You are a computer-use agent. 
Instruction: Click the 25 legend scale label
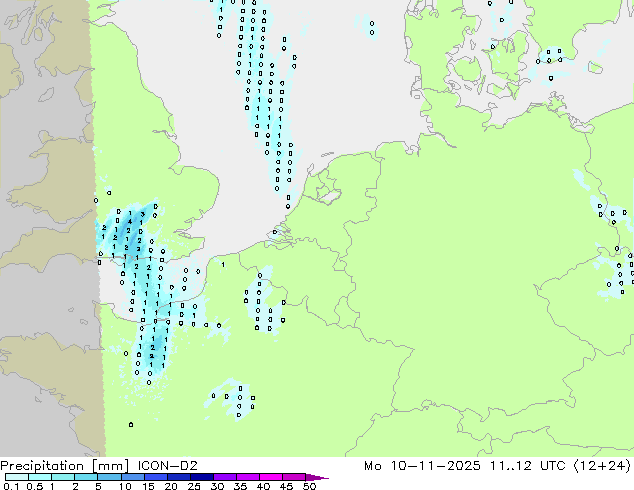(x=194, y=486)
